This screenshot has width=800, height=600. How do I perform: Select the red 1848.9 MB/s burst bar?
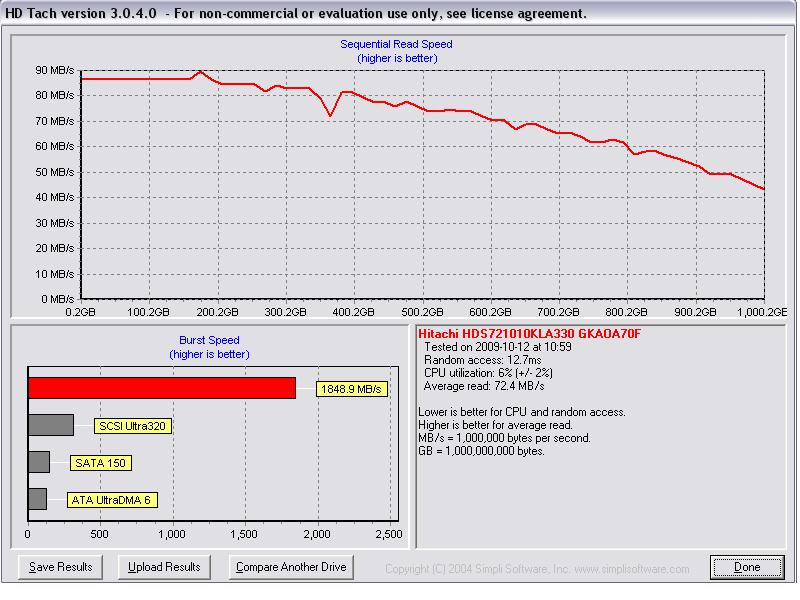pyautogui.click(x=162, y=388)
